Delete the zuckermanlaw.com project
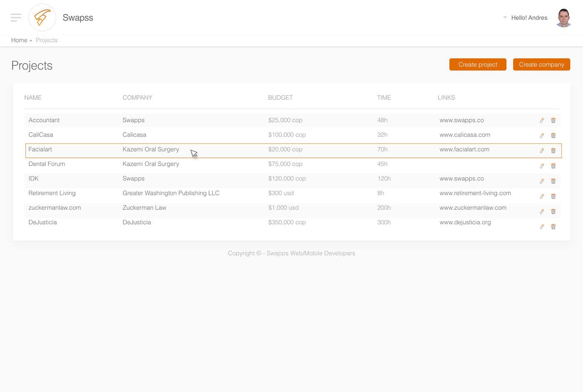 pos(553,212)
